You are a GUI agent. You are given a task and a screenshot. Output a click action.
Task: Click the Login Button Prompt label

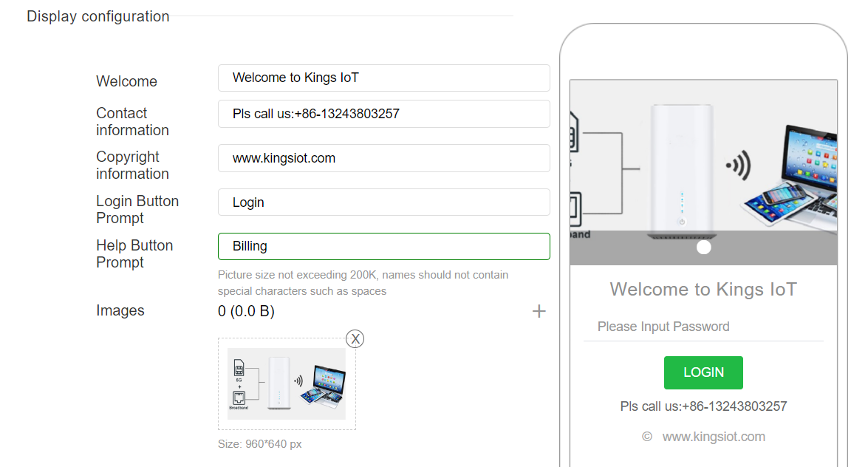137,209
